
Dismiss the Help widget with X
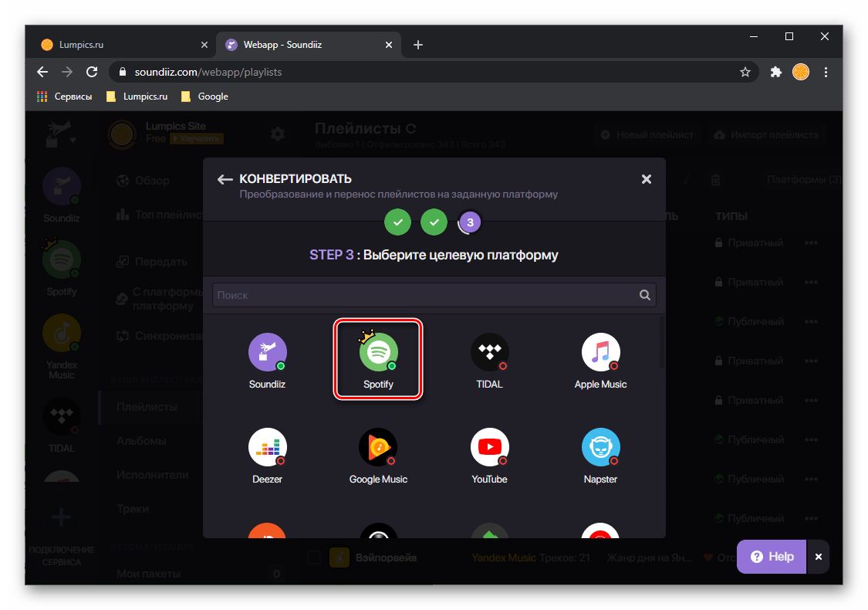pos(819,556)
